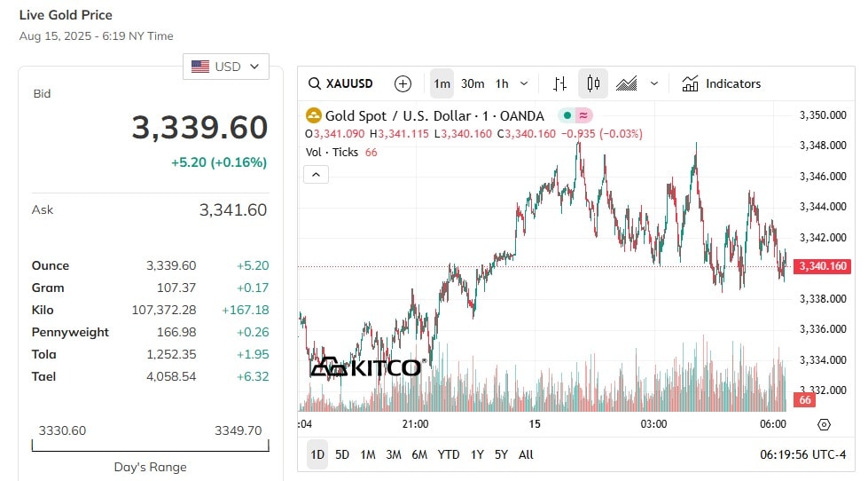Screen dimensions: 868x481
Task: Select the bars chart style icon
Action: pyautogui.click(x=559, y=83)
